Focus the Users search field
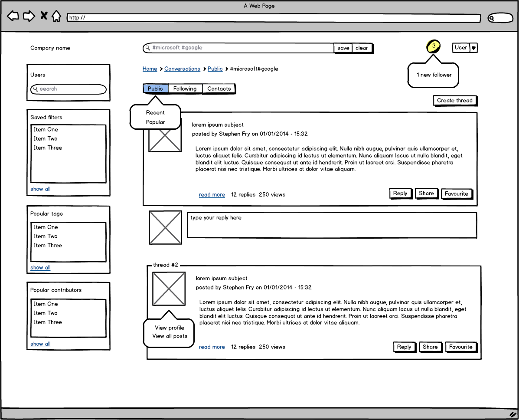519x420 pixels. [x=69, y=89]
